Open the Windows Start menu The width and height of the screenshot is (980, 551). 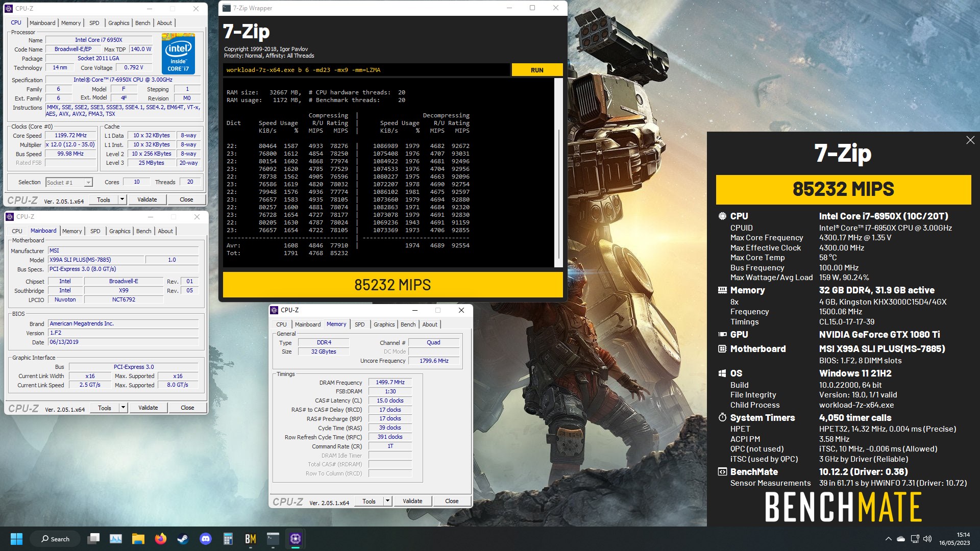point(16,539)
